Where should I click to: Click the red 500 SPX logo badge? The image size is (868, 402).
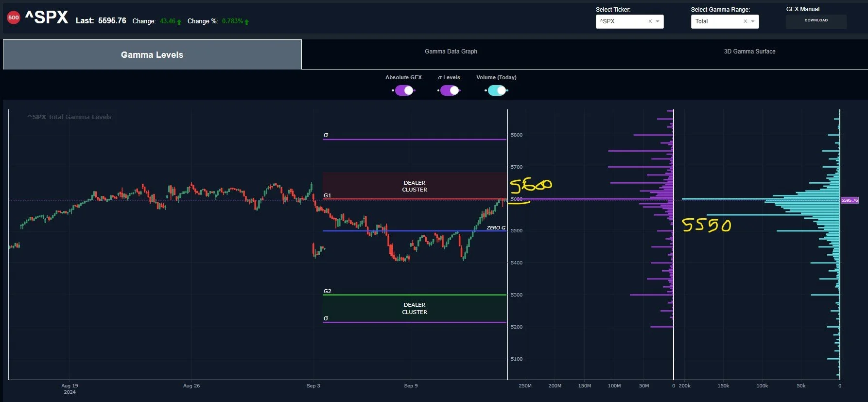[14, 17]
